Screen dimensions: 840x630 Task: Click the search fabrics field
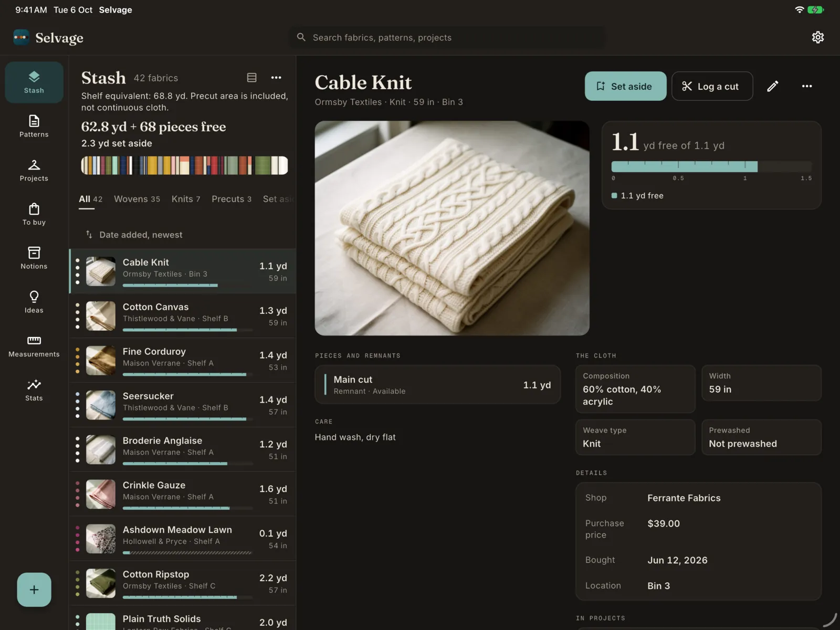tap(447, 37)
